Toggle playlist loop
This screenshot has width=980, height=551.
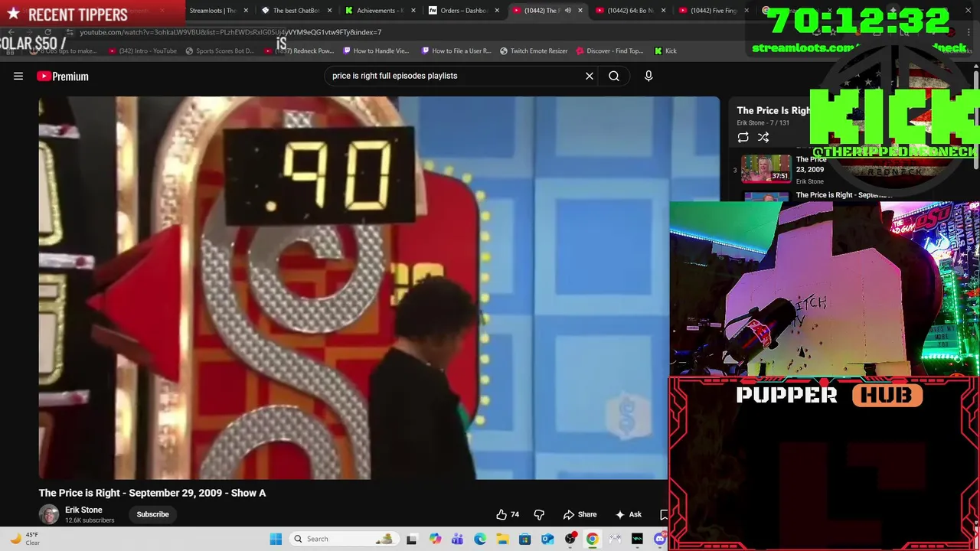point(743,137)
